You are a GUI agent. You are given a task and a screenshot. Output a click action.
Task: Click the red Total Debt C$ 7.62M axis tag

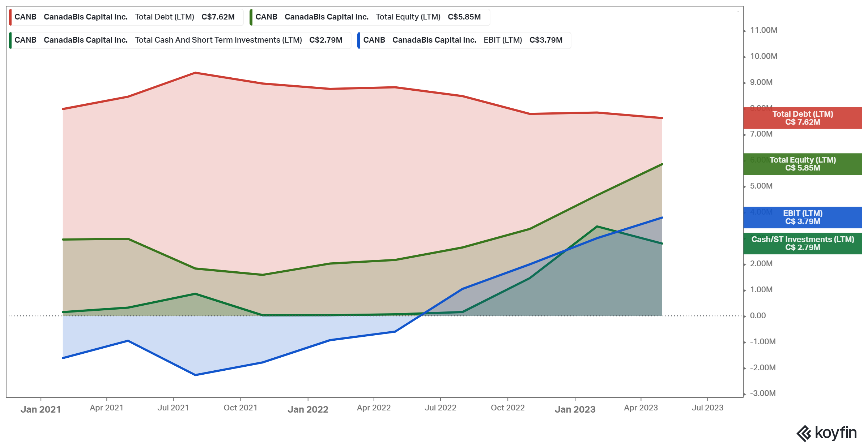[803, 118]
